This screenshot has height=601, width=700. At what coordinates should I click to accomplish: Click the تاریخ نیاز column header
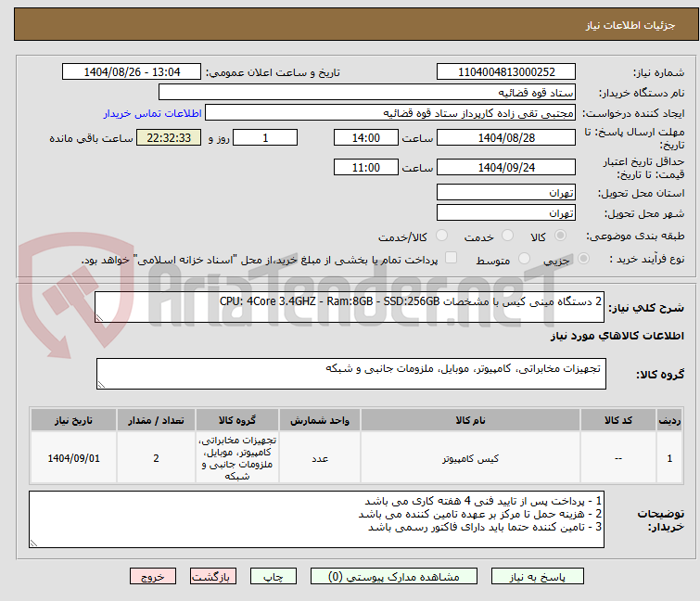pos(73,420)
